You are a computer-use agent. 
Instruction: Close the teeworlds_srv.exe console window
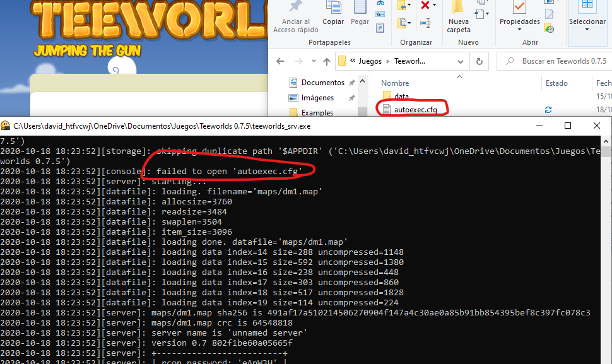click(x=597, y=126)
